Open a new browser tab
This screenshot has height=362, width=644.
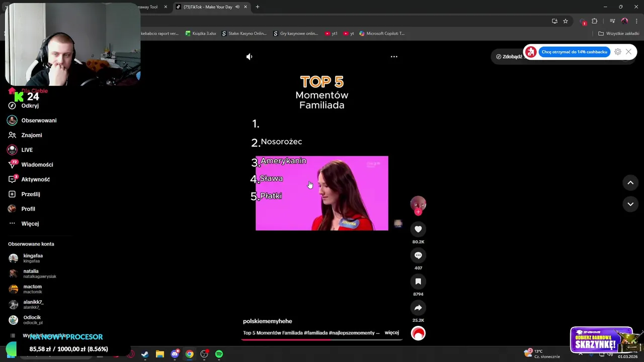tap(258, 7)
